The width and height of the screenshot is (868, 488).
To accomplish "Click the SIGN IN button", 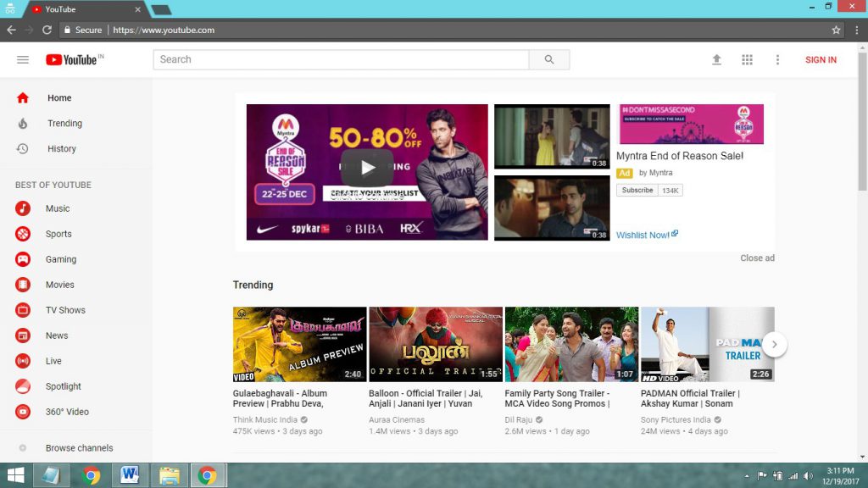I will point(821,60).
